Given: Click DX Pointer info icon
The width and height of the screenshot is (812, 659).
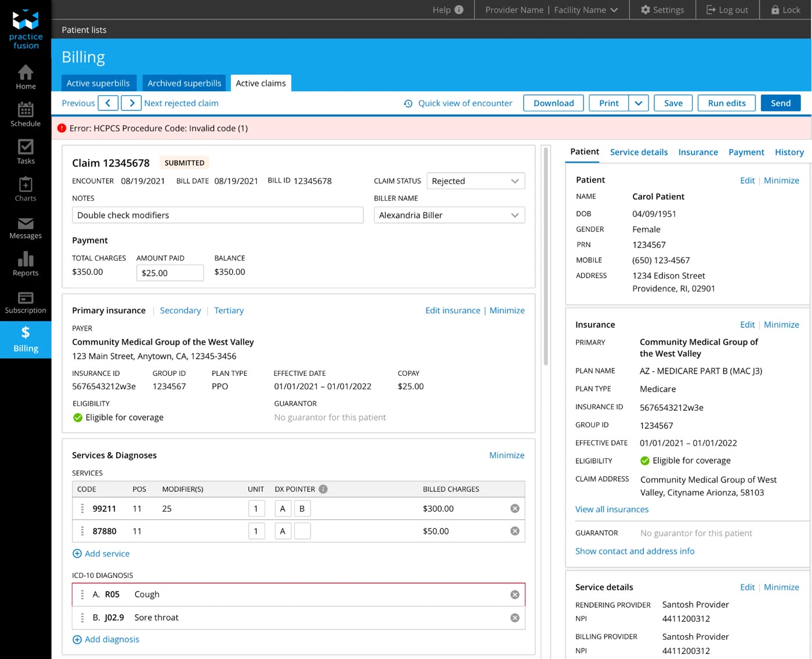Looking at the screenshot, I should (323, 489).
